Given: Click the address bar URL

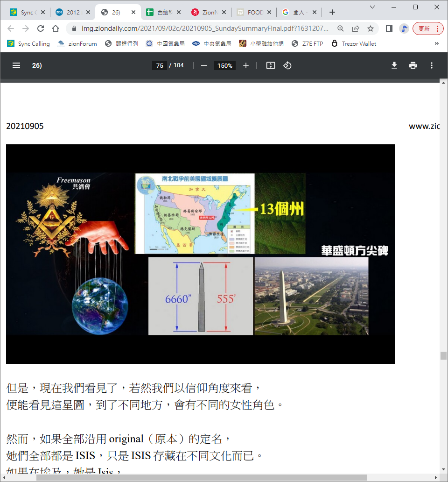Looking at the screenshot, I should point(205,28).
